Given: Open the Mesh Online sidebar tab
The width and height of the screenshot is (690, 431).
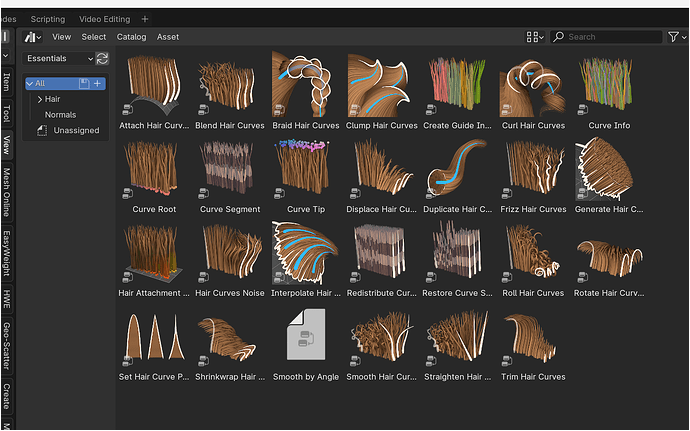Looking at the screenshot, I should pyautogui.click(x=6, y=192).
